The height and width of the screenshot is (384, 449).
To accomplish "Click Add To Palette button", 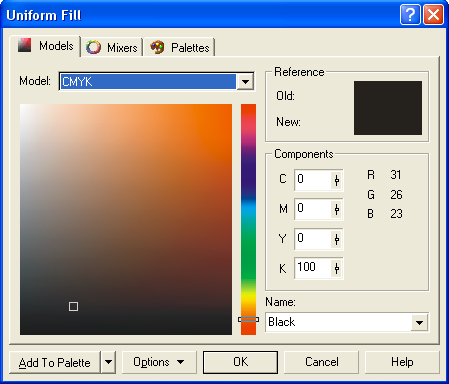I will pos(55,362).
